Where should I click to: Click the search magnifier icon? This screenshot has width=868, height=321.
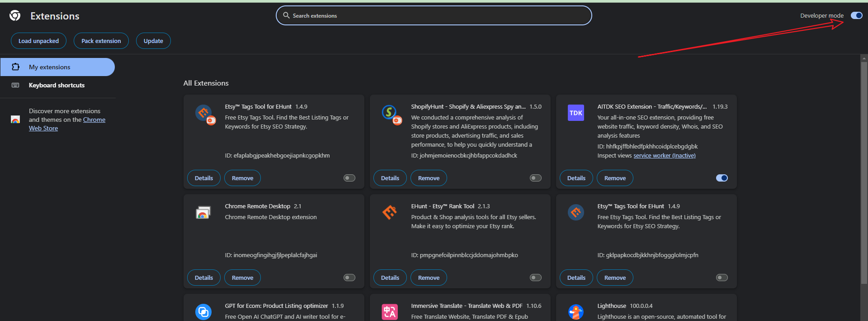click(x=286, y=15)
